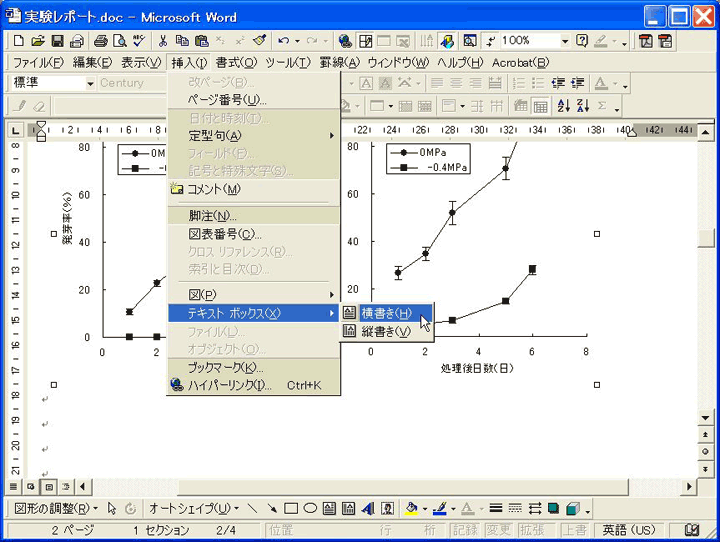720x542 pixels.
Task: Click the Sort Ascending icon
Action: tap(563, 106)
